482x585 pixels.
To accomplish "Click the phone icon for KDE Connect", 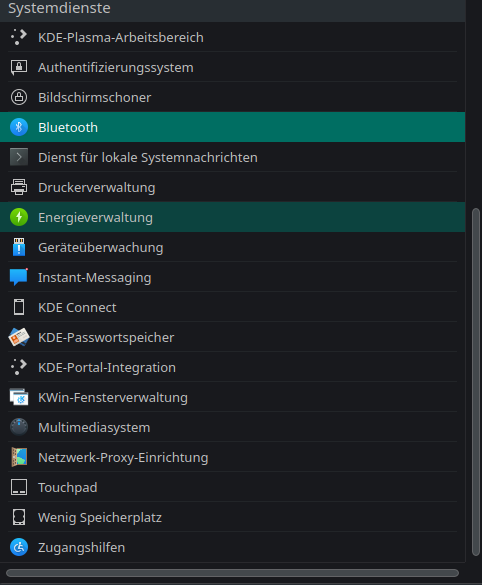I will pyautogui.click(x=19, y=307).
